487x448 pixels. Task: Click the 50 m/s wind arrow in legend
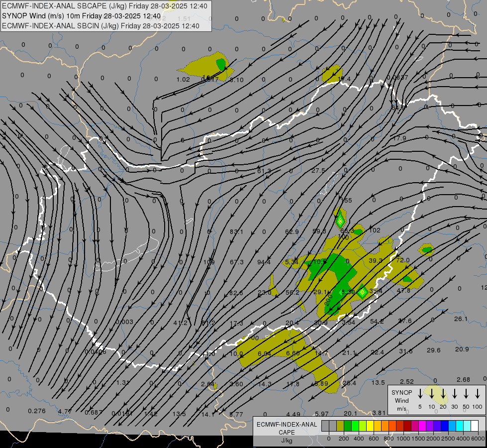(x=466, y=394)
